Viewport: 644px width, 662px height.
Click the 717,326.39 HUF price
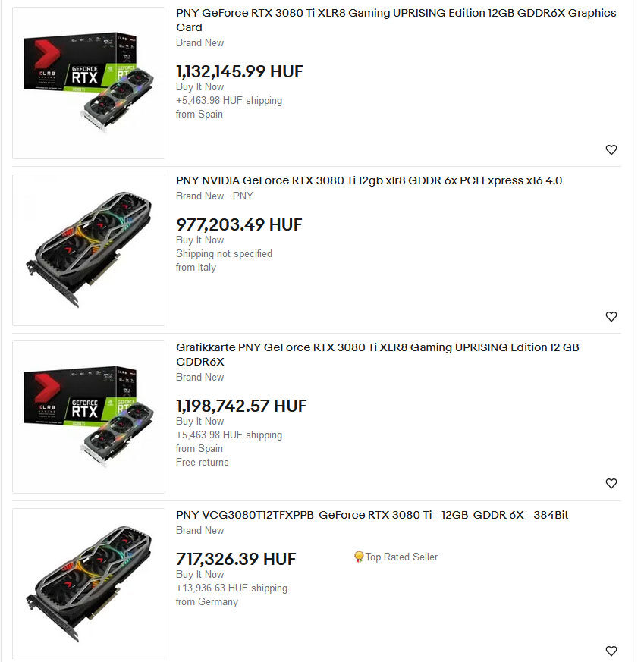click(236, 559)
